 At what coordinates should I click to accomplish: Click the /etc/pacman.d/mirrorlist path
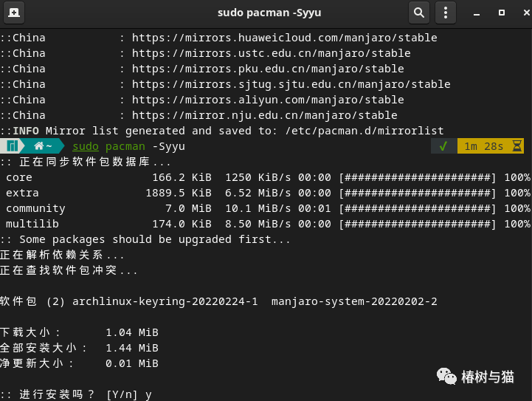(365, 131)
